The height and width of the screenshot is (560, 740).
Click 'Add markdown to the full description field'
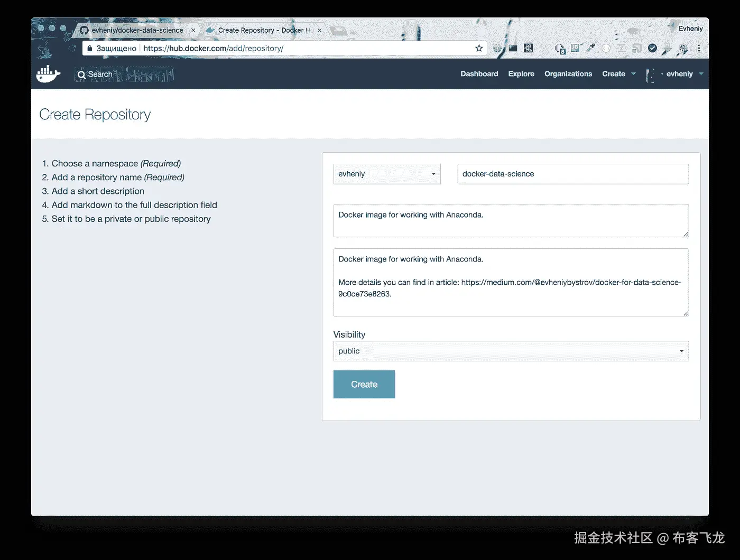click(x=134, y=205)
